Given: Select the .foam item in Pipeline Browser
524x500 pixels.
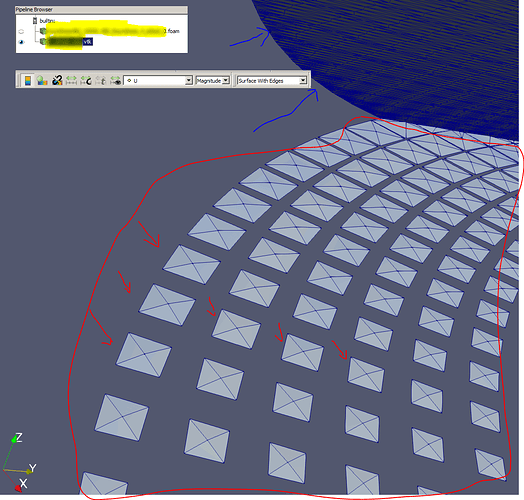Looking at the screenshot, I should (113, 31).
